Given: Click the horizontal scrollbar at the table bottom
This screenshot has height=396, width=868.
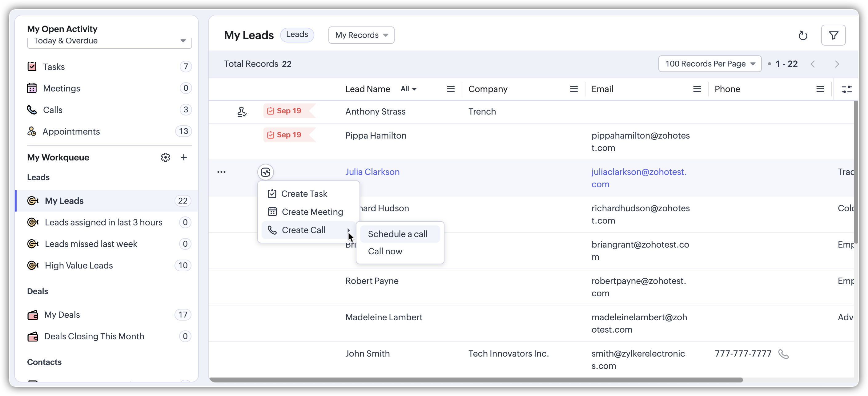Looking at the screenshot, I should (x=476, y=380).
